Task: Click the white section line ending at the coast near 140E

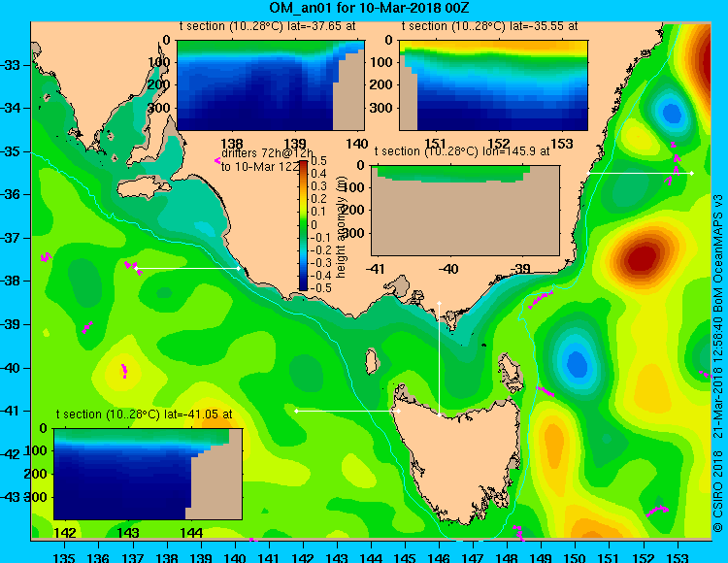Action: [x=187, y=268]
